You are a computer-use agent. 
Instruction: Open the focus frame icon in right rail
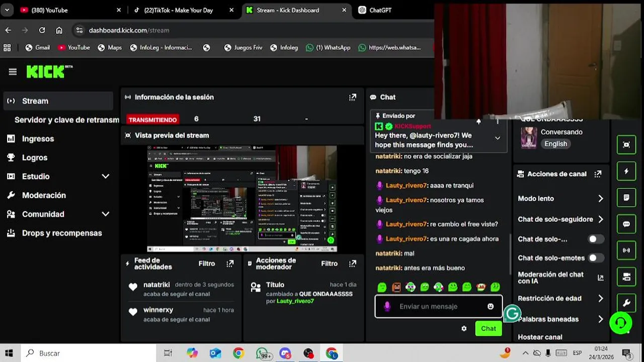[x=626, y=144]
